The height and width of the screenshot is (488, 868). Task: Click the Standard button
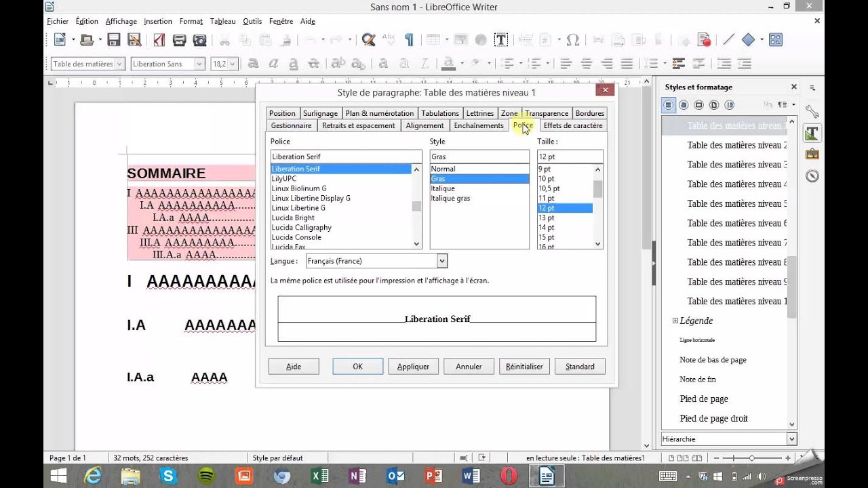coord(580,366)
